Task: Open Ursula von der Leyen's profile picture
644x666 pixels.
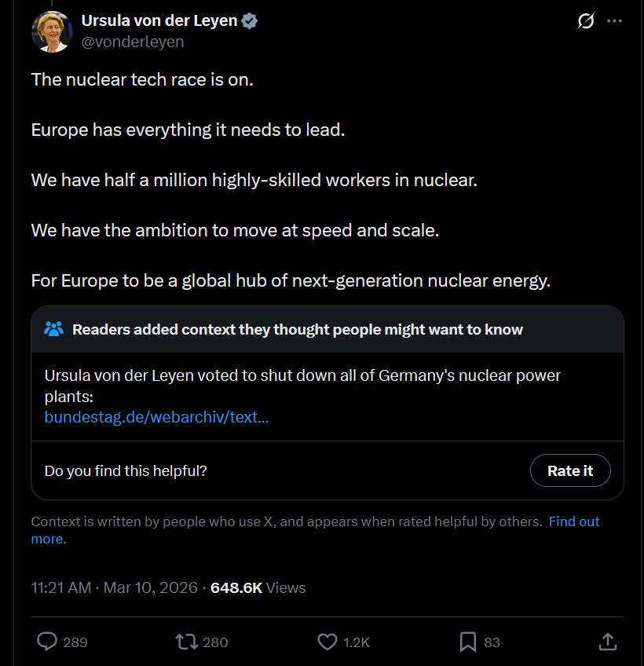Action: pos(52,32)
